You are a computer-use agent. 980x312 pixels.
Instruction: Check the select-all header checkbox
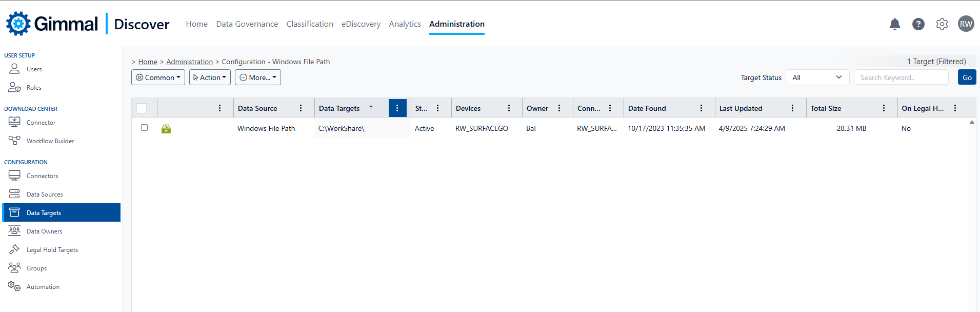pos(142,108)
